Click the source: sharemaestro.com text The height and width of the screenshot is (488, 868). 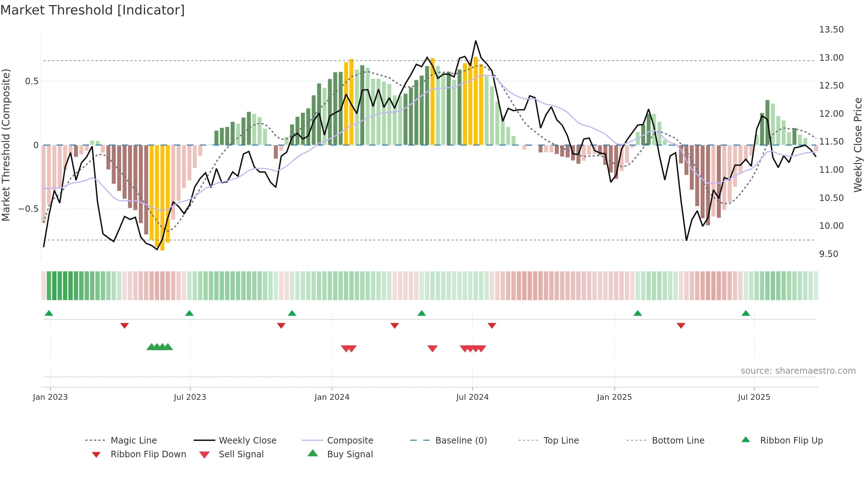pyautogui.click(x=798, y=371)
